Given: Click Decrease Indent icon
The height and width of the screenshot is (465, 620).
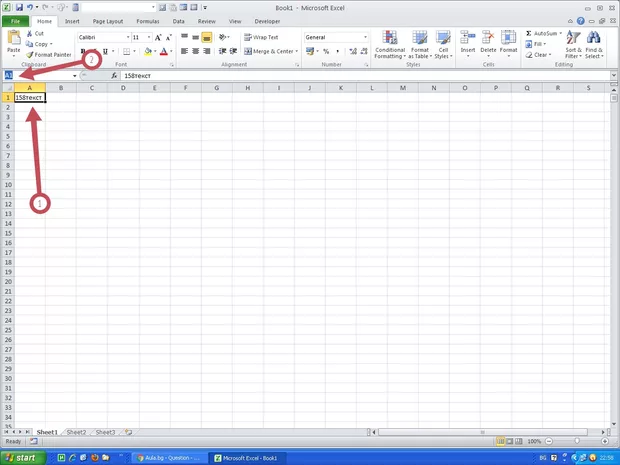Looking at the screenshot, I should (x=223, y=51).
